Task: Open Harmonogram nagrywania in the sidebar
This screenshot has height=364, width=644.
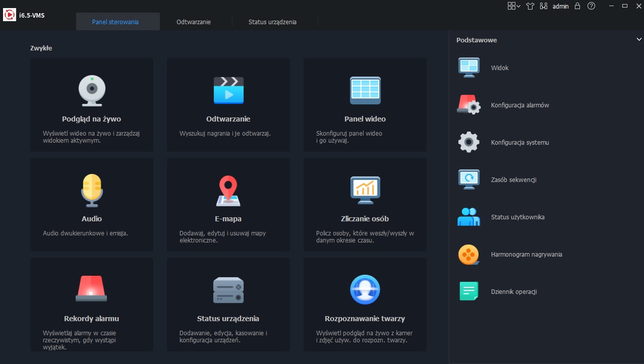Action: [526, 255]
